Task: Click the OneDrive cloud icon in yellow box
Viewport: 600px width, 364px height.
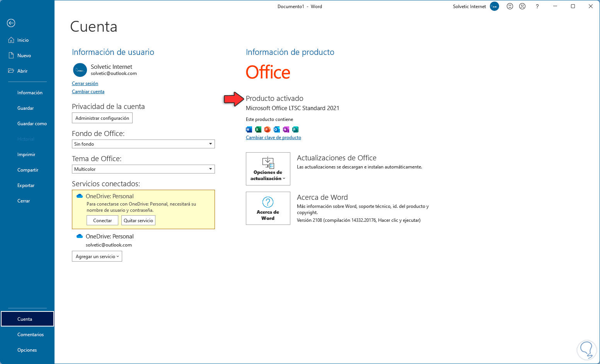Action: pos(80,196)
